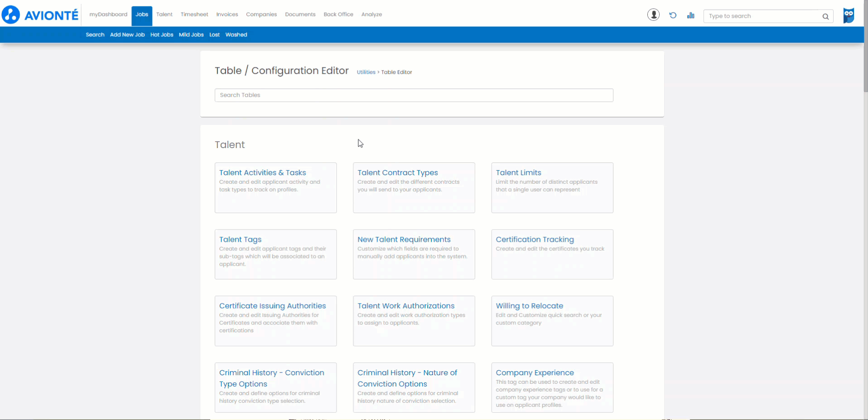
Task: Open Willing to Relocate settings
Action: [529, 306]
